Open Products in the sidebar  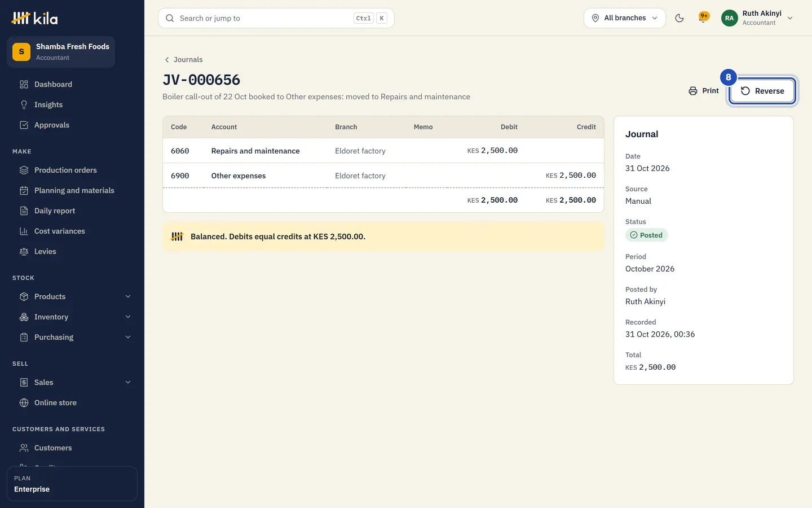tap(72, 296)
